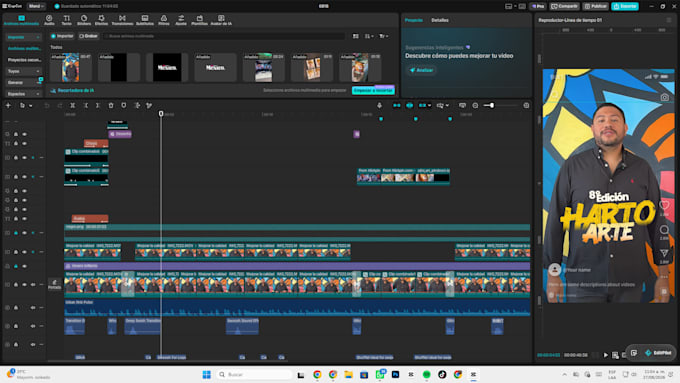Click the Compartir button
This screenshot has width=680, height=383.
pos(564,6)
